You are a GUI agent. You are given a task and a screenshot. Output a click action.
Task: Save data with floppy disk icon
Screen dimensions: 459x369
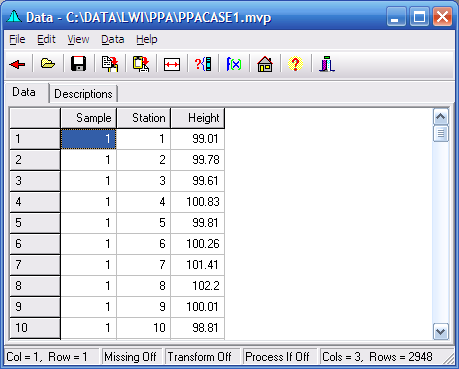click(78, 64)
